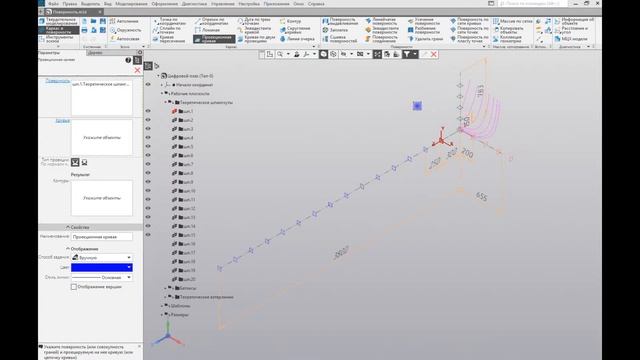This screenshot has height=360, width=640.
Task: Choose Поверхность выдавливания tool
Action: [x=340, y=21]
